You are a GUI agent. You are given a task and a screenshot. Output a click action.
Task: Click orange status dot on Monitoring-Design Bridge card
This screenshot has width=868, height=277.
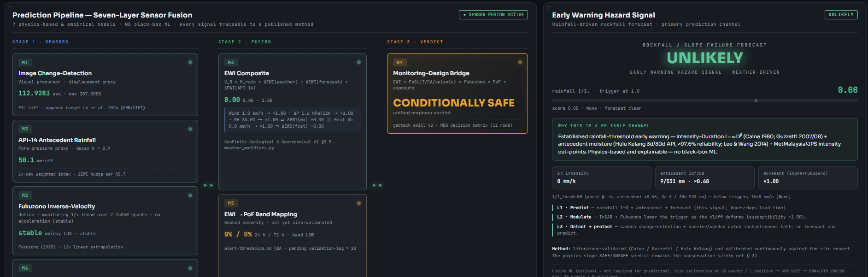(520, 62)
